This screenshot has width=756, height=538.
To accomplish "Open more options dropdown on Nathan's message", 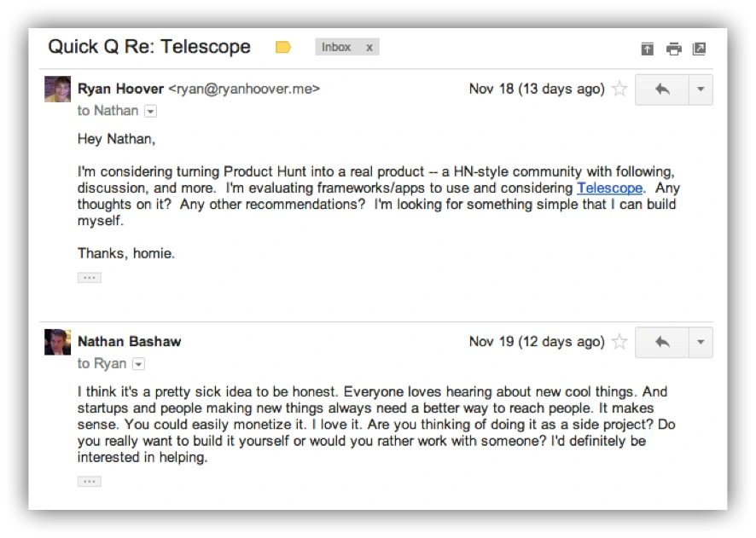I will pos(701,342).
